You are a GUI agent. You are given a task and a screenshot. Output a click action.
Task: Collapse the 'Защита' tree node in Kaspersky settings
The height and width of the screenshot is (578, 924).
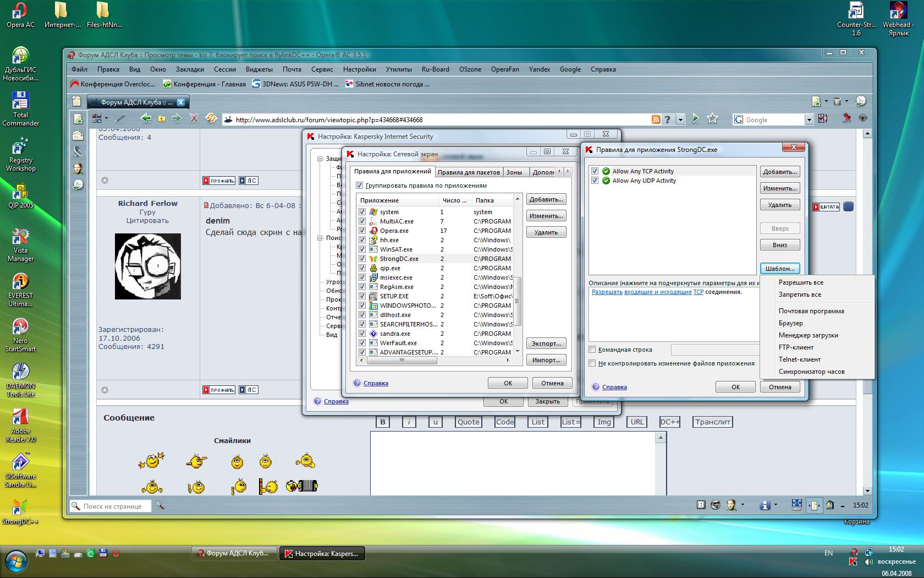click(320, 159)
